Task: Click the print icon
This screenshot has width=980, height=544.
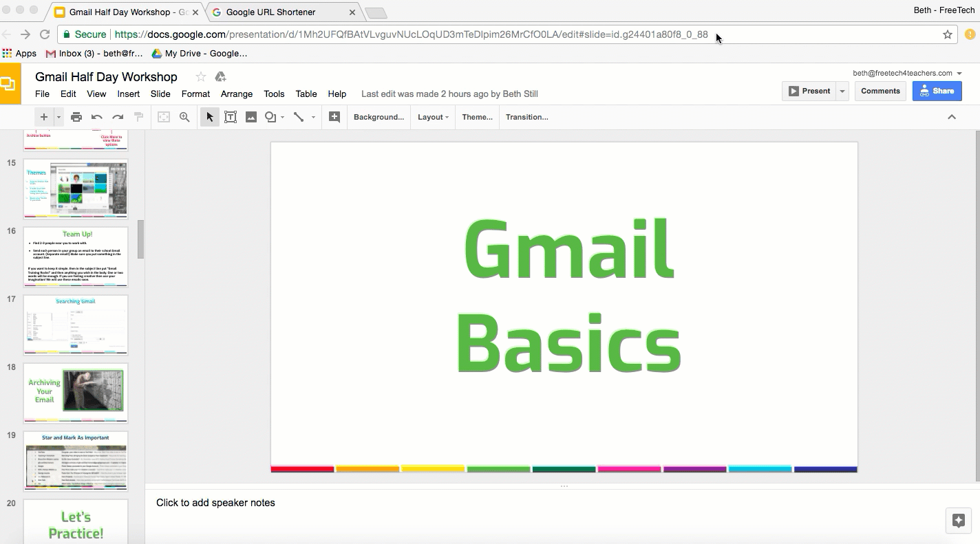Action: click(x=76, y=117)
